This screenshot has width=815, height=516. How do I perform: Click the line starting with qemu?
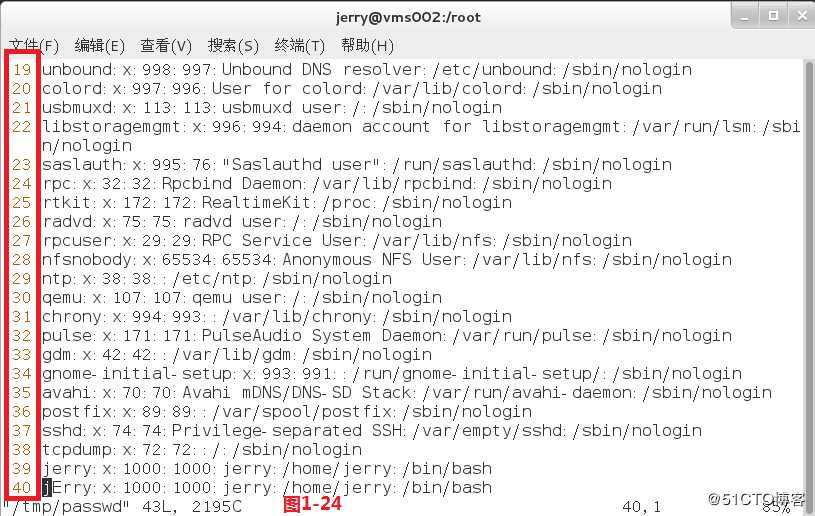tap(242, 297)
